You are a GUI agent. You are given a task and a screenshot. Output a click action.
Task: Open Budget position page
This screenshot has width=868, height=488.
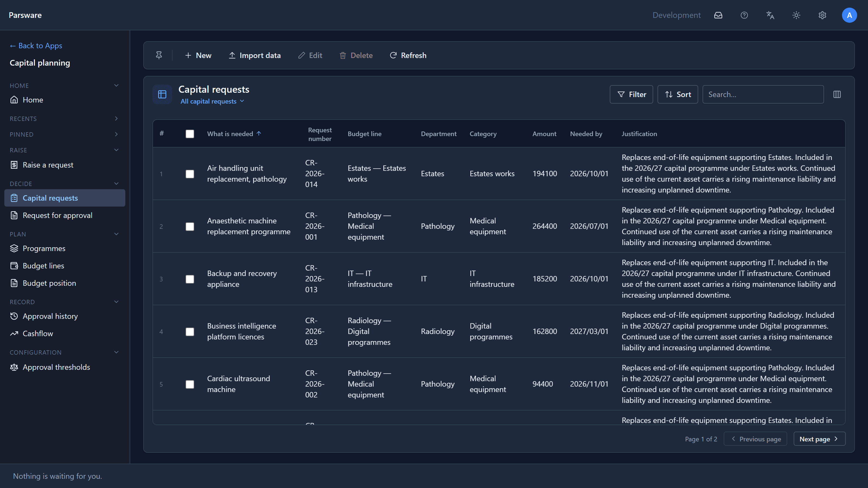tap(65, 283)
